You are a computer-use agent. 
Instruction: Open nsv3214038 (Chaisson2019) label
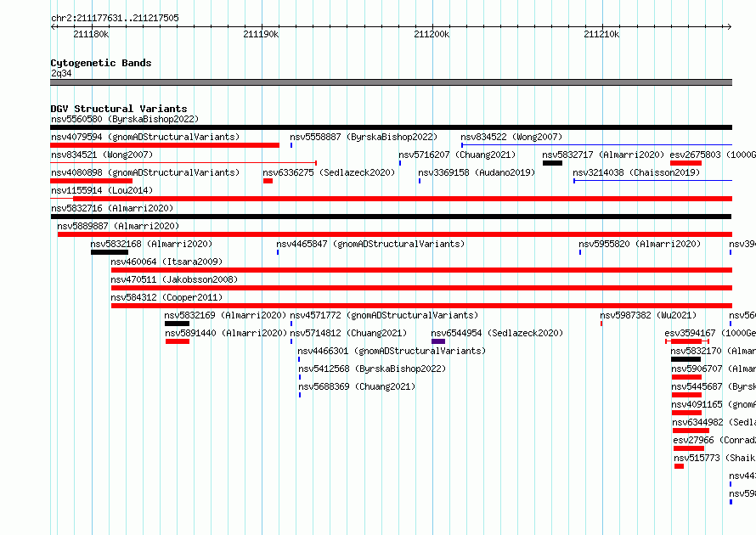pos(636,172)
